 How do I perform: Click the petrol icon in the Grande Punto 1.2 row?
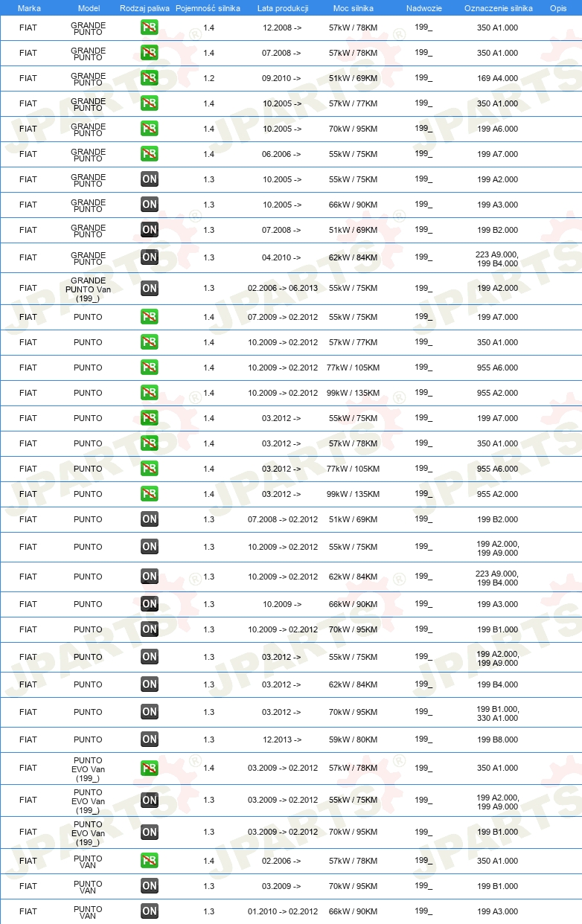point(150,78)
